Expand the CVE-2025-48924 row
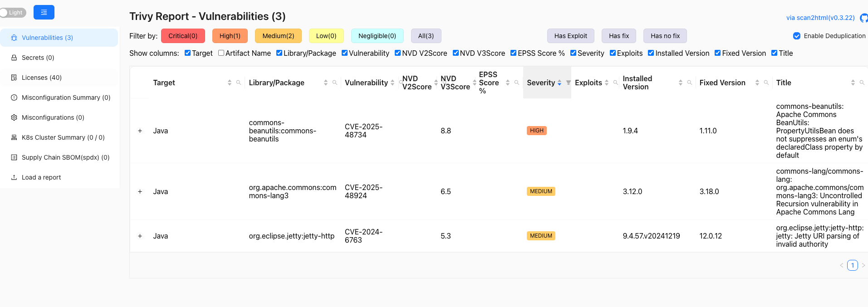868x307 pixels. [x=140, y=191]
